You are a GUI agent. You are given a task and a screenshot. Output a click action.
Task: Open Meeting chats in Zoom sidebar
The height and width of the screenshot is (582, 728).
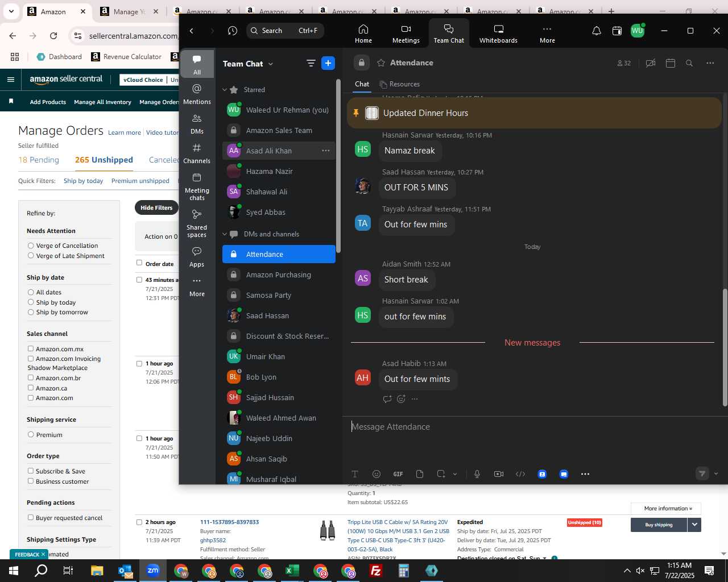(197, 186)
